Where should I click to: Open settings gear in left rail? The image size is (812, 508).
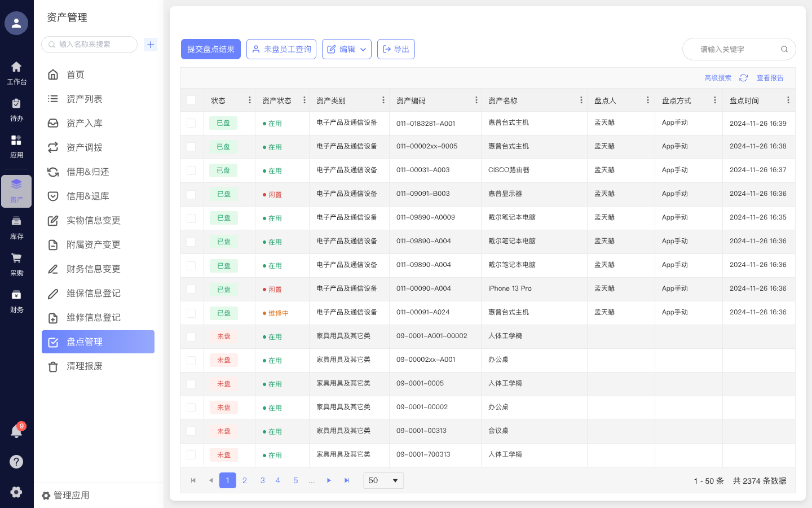coord(16,492)
